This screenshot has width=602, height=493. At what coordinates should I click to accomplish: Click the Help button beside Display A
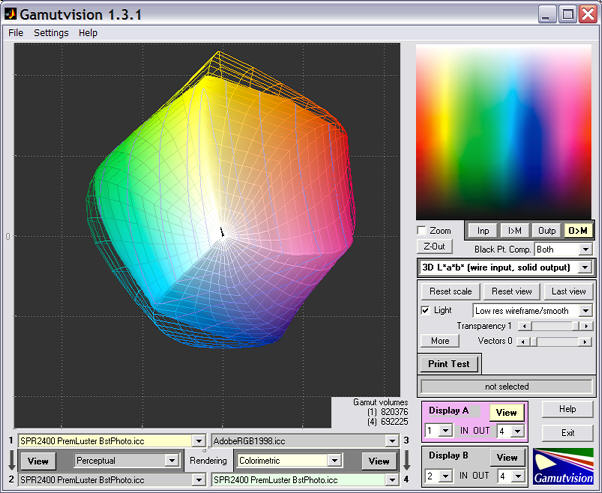pos(567,409)
